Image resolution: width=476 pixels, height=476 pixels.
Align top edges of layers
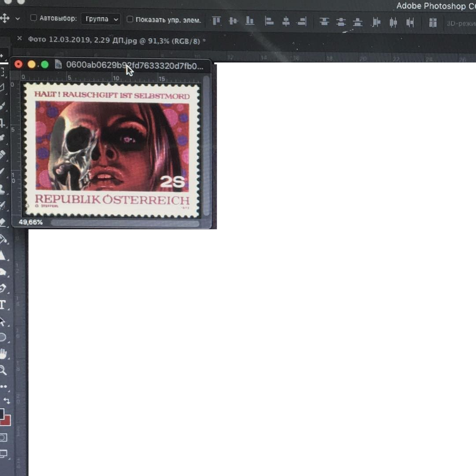point(216,21)
